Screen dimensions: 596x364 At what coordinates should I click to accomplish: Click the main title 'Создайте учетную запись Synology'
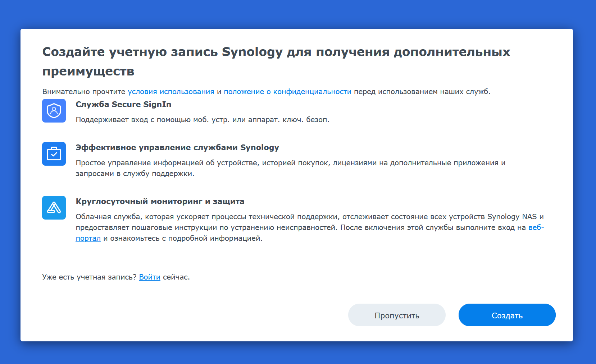pyautogui.click(x=163, y=52)
